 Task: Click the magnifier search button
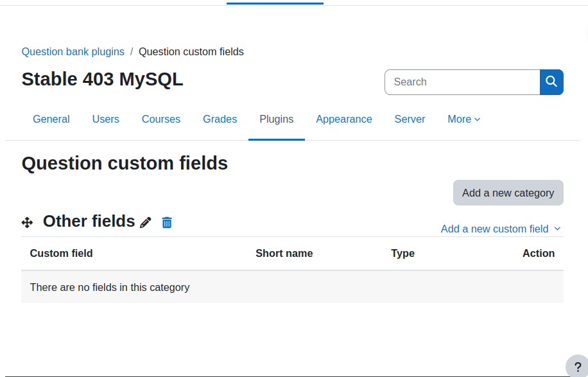[551, 82]
